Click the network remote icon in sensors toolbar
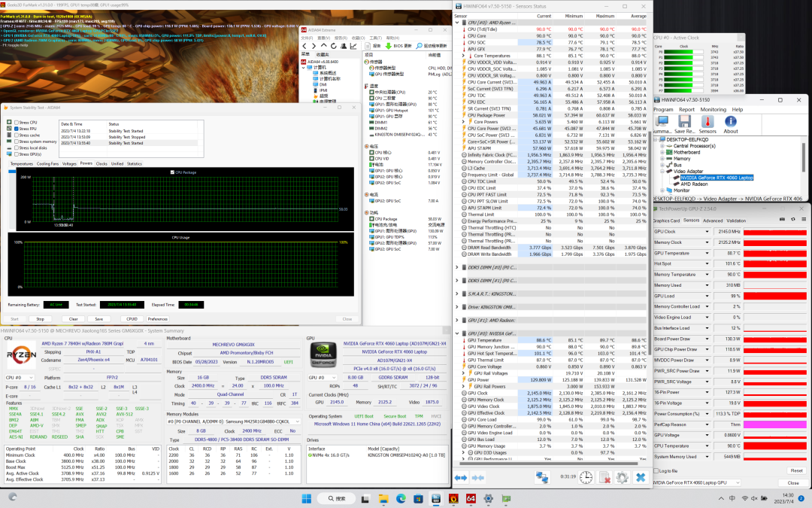The image size is (812, 508). (x=543, y=477)
